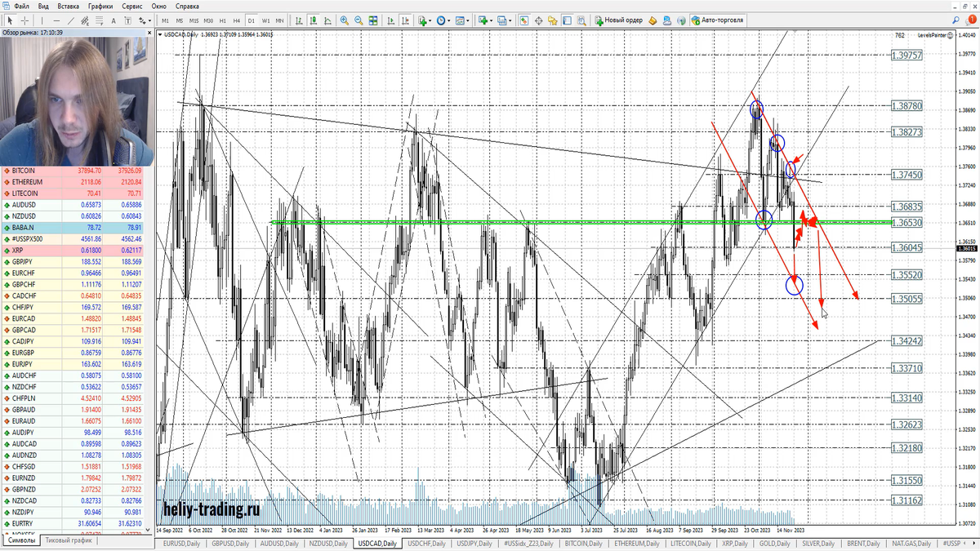Select the horizontal line drawing tool

pyautogui.click(x=56, y=20)
